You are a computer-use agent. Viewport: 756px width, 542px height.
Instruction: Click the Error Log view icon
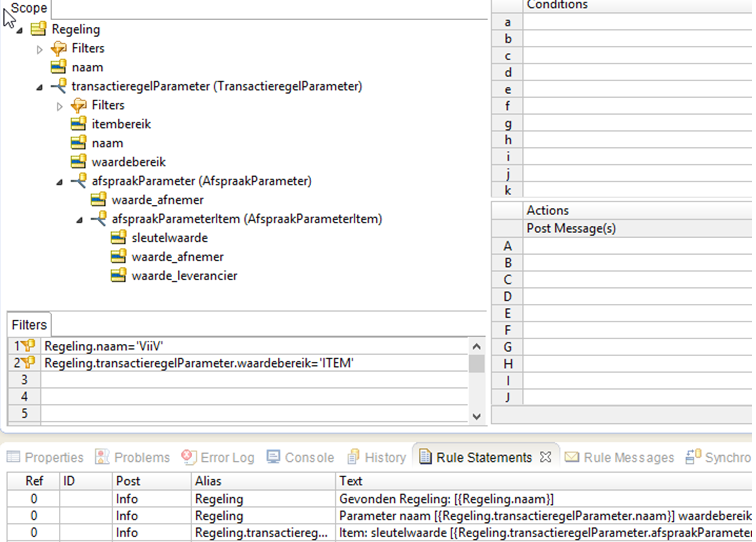pos(189,457)
